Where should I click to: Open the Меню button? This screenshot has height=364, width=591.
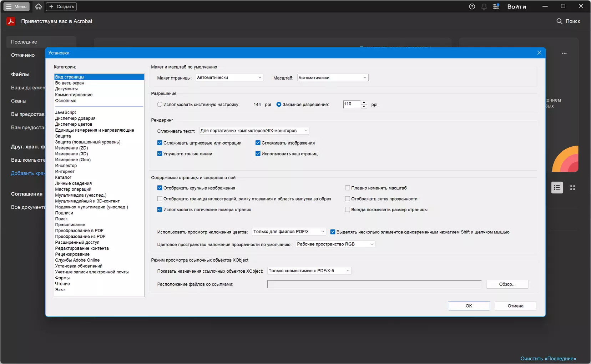[16, 6]
